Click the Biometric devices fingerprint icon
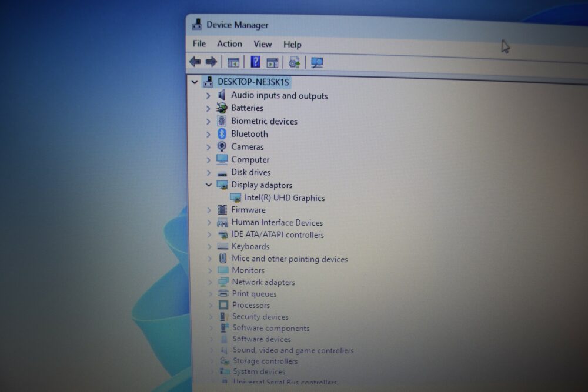Screen dimensions: 588x392 click(x=222, y=121)
